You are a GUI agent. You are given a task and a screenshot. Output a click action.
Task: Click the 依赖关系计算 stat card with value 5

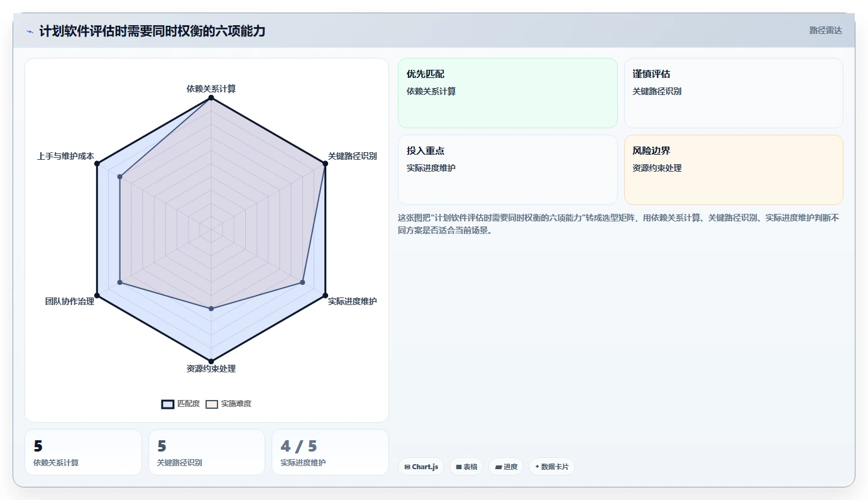coord(83,452)
